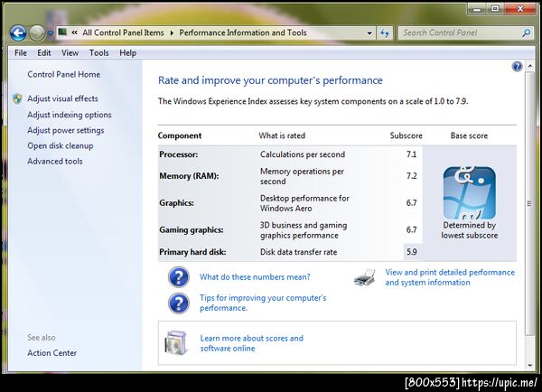Launch Open disk cleanup
Viewport: 542px width, 392px height.
tap(61, 146)
